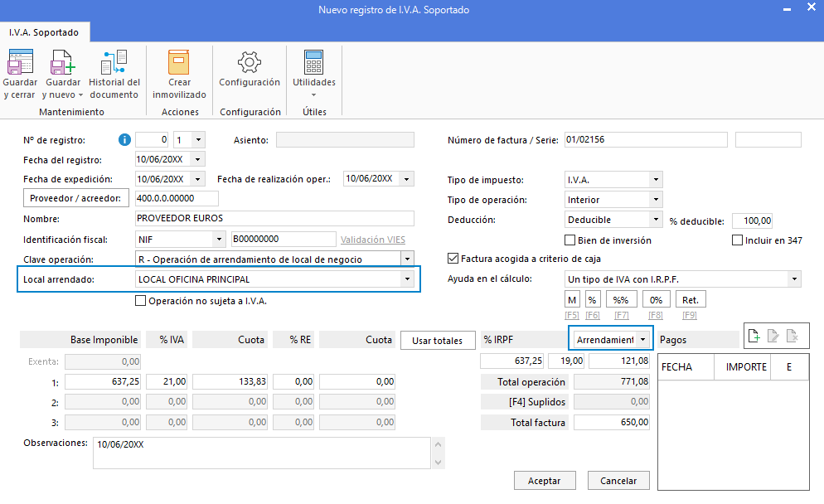This screenshot has height=504, width=824.
Task: Click Guardar y cerrar icon
Action: click(20, 62)
